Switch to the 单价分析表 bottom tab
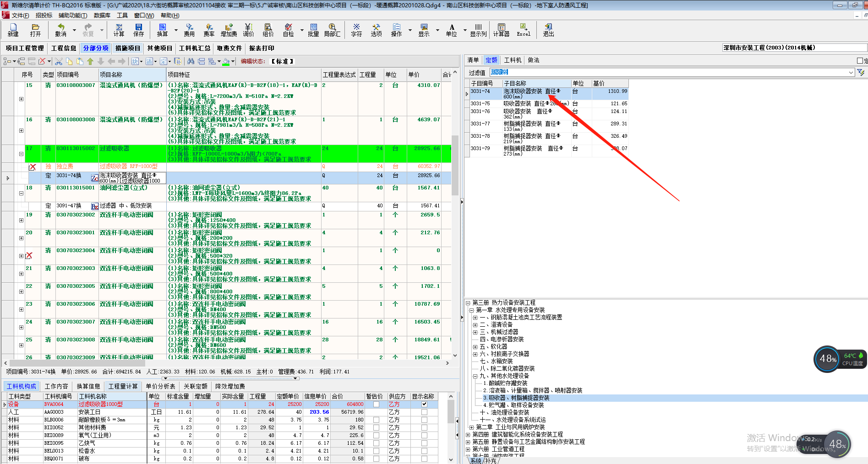This screenshot has height=464, width=868. 160,387
